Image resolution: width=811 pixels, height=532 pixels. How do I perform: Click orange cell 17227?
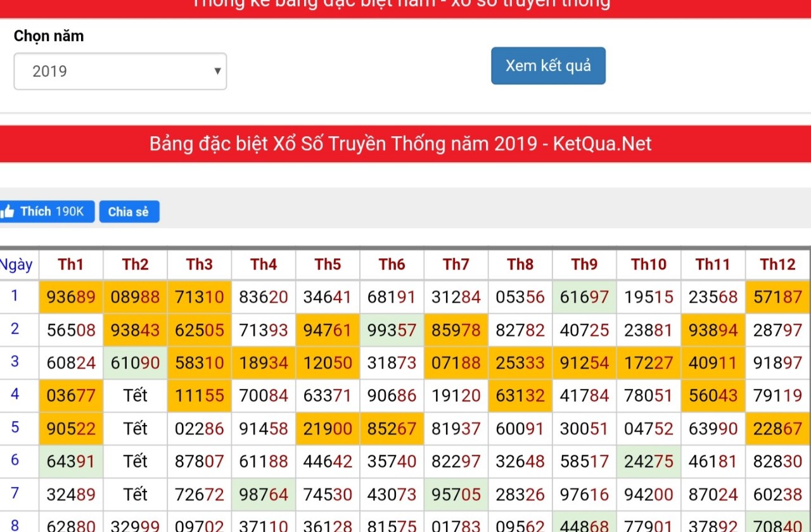649,363
